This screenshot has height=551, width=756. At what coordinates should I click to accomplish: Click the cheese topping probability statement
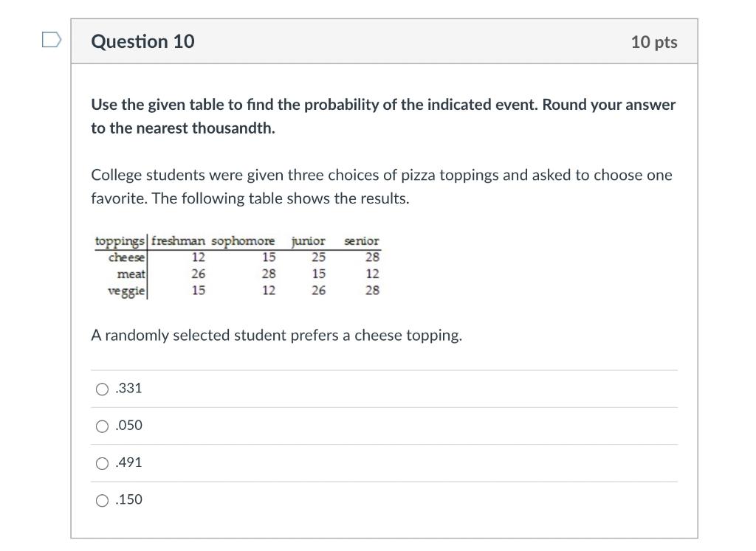(277, 335)
